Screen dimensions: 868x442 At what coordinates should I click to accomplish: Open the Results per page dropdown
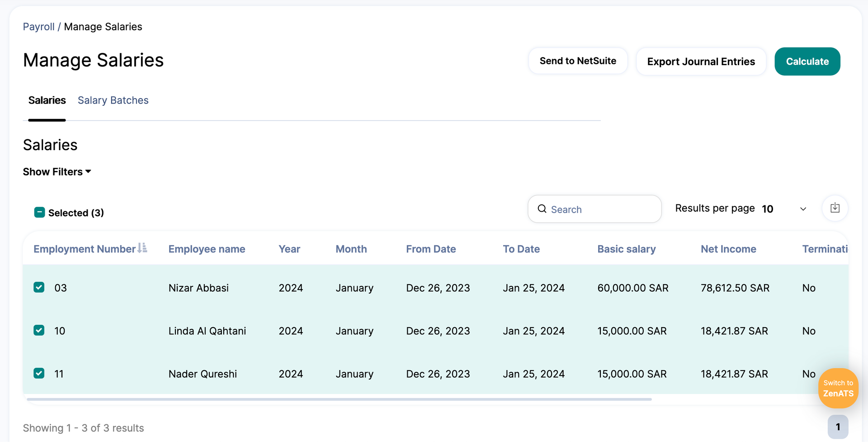pyautogui.click(x=785, y=209)
